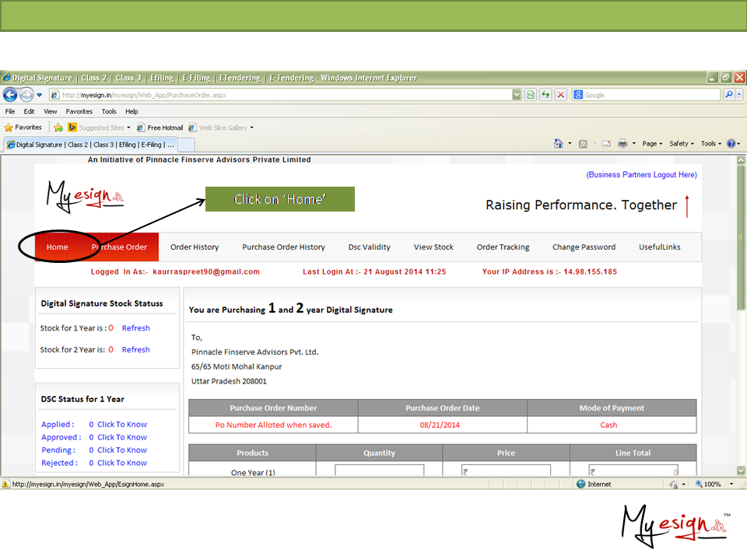Click the search magnifier icon by Google box
The height and width of the screenshot is (560, 747).
[x=729, y=95]
